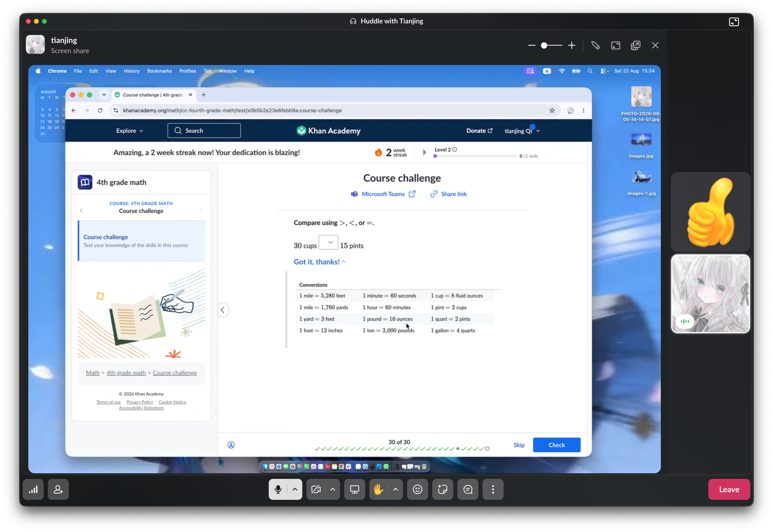Collapse the 'Got it, thanks!' conversions hint
The width and height of the screenshot is (773, 532).
(320, 262)
